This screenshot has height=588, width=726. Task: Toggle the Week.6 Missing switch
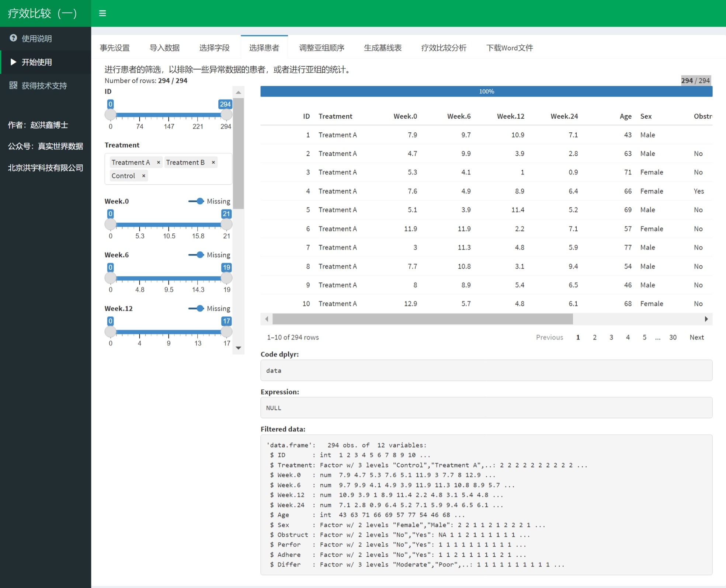(196, 255)
